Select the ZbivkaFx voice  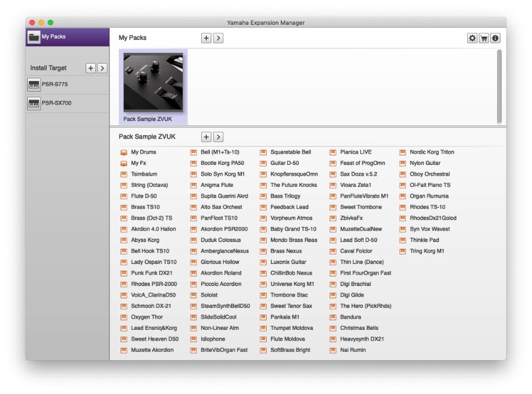(x=351, y=218)
